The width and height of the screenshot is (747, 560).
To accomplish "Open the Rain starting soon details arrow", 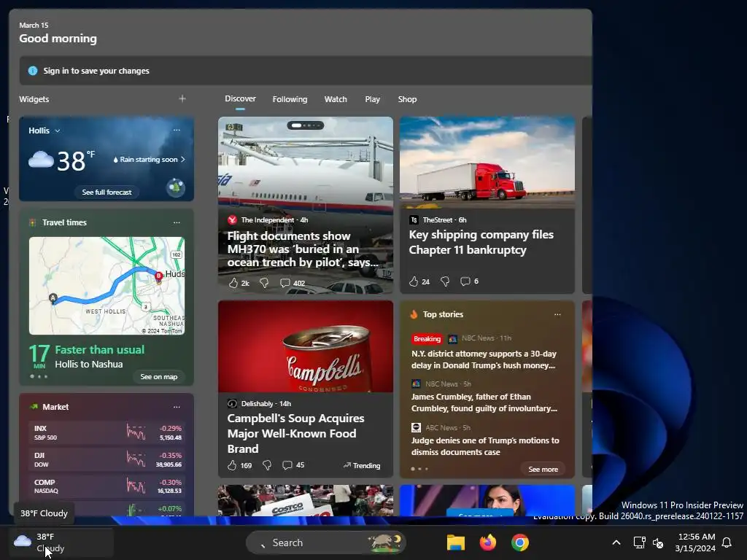I will 183,160.
